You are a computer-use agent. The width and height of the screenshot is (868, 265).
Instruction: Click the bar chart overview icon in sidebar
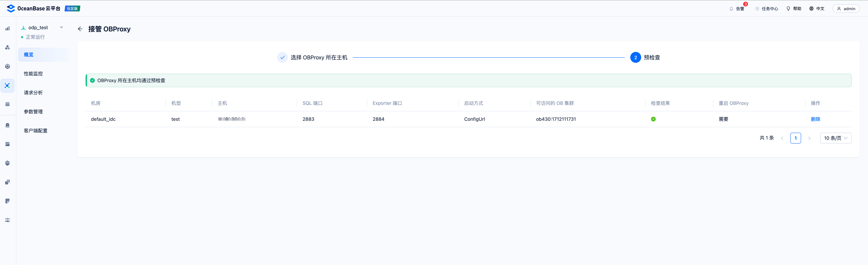7,29
